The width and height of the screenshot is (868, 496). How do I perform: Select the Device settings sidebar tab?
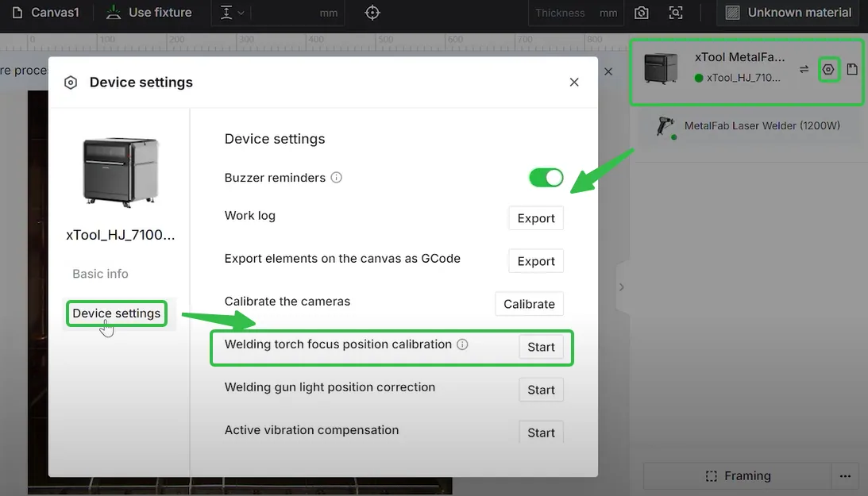[x=116, y=313]
